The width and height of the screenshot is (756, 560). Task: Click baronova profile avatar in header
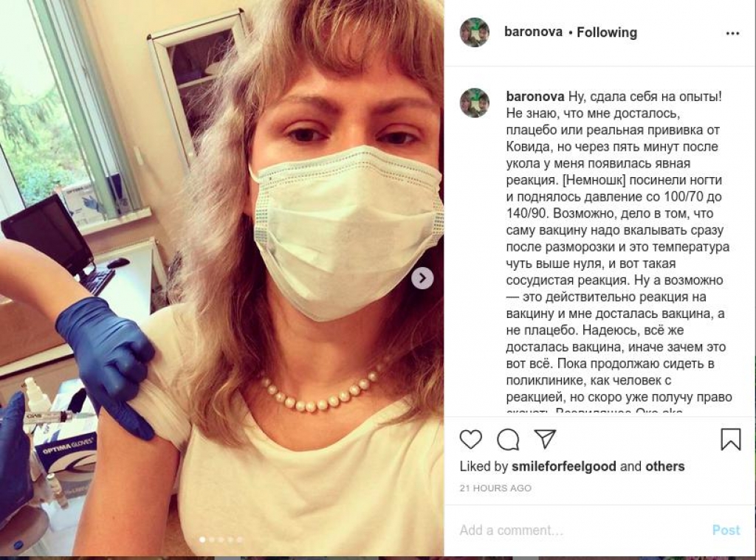[x=475, y=32]
